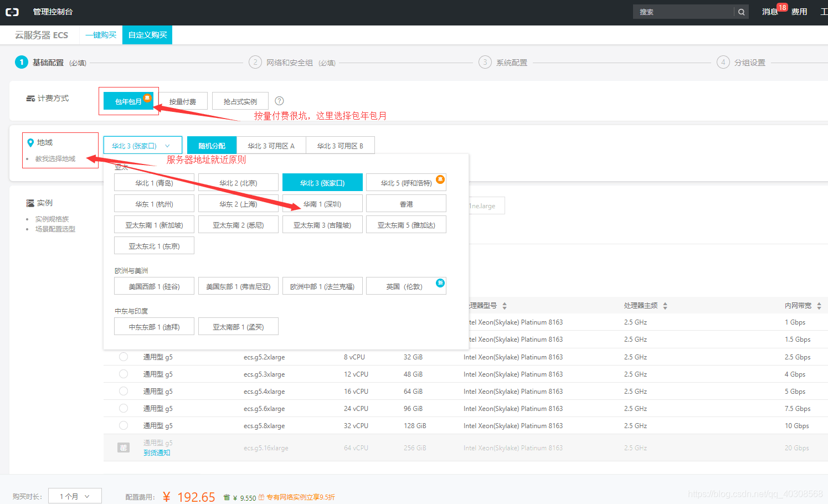
Task: Select region 华北 1 (青岛)
Action: click(x=154, y=182)
